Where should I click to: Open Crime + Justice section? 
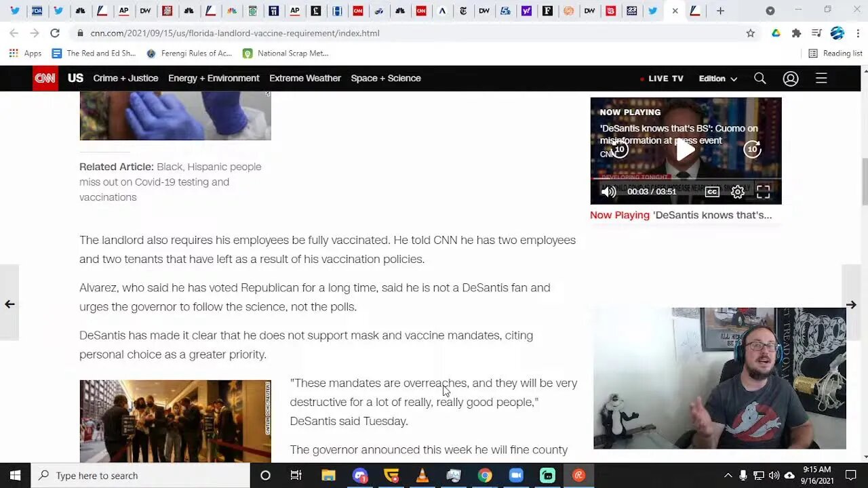(x=125, y=78)
